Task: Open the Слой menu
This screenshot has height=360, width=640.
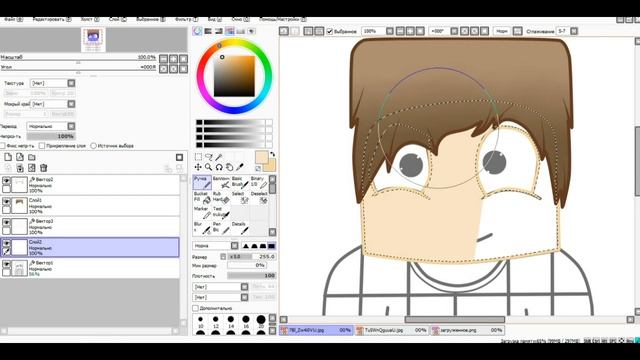Action: point(118,19)
